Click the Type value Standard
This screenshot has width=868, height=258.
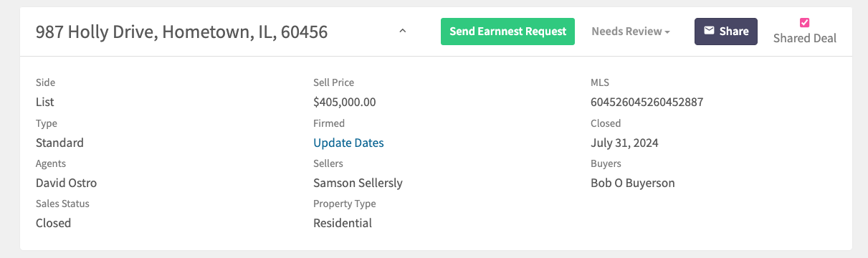(59, 143)
